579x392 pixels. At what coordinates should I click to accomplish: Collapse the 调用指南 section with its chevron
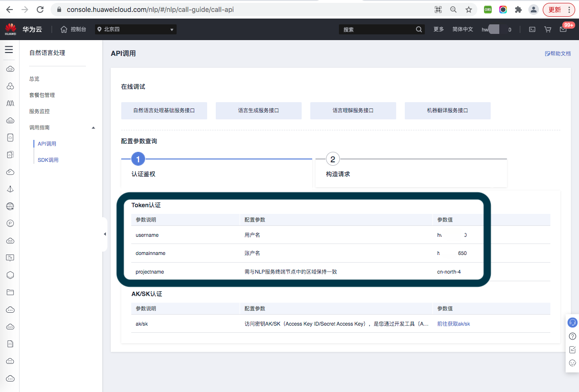tap(94, 127)
